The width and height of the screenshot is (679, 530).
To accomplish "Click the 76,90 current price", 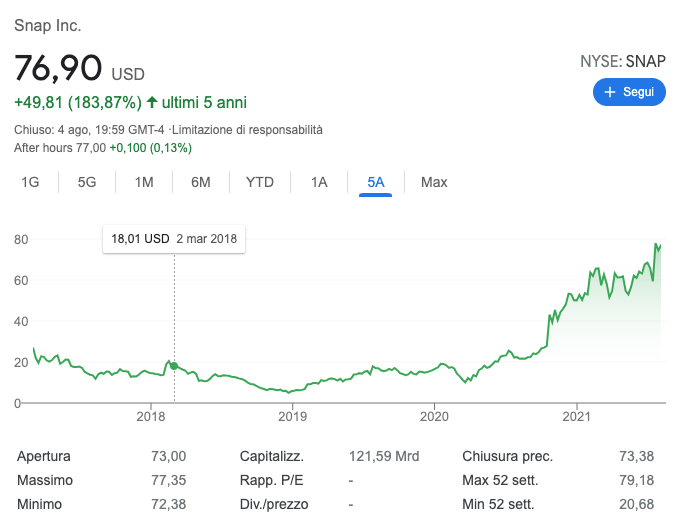I will click(58, 68).
